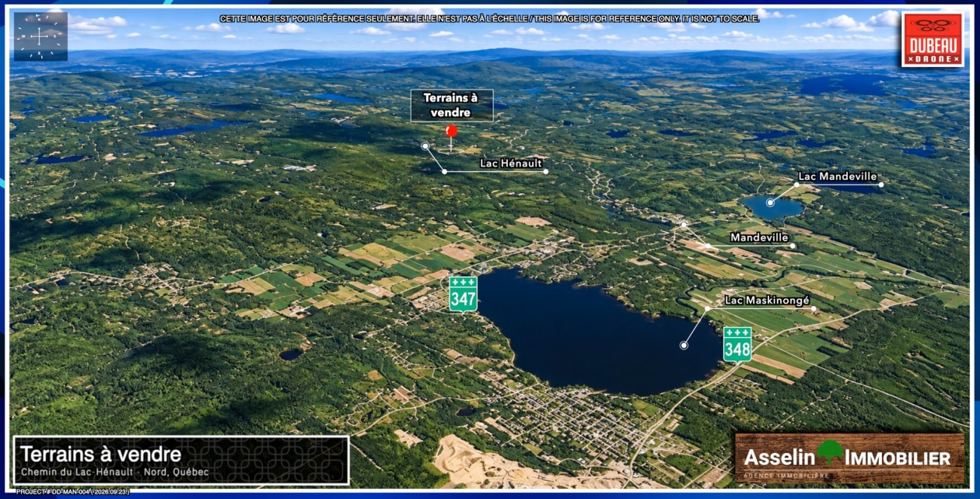Click the "Lac Maskinongé" label
The width and height of the screenshot is (980, 499).
click(x=767, y=300)
